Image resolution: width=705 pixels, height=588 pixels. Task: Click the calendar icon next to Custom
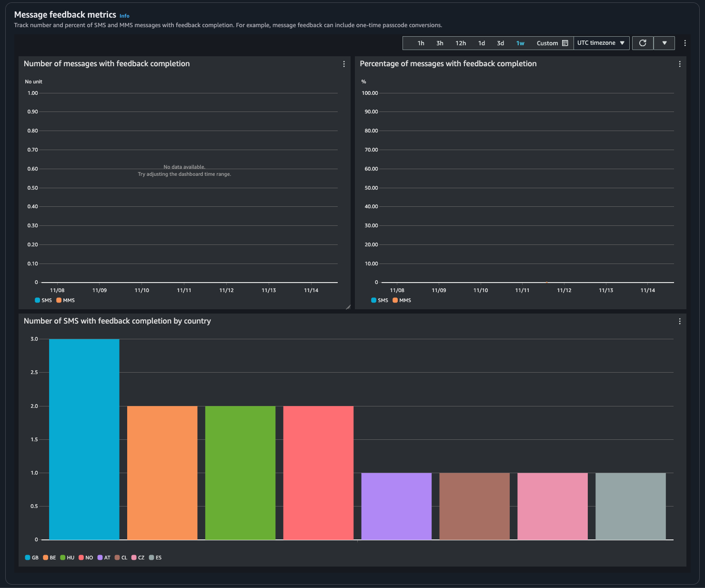565,43
